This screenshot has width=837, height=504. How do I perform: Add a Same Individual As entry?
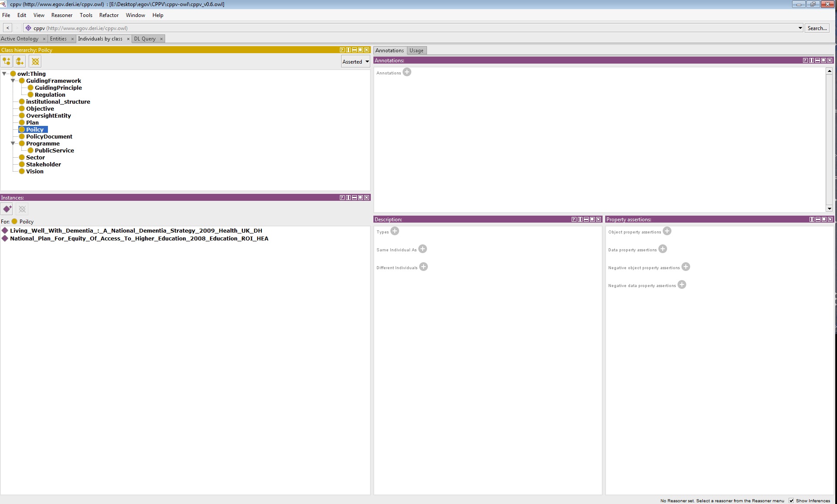point(423,249)
